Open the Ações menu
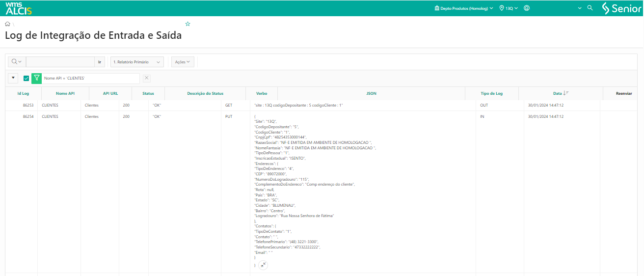 pyautogui.click(x=183, y=62)
